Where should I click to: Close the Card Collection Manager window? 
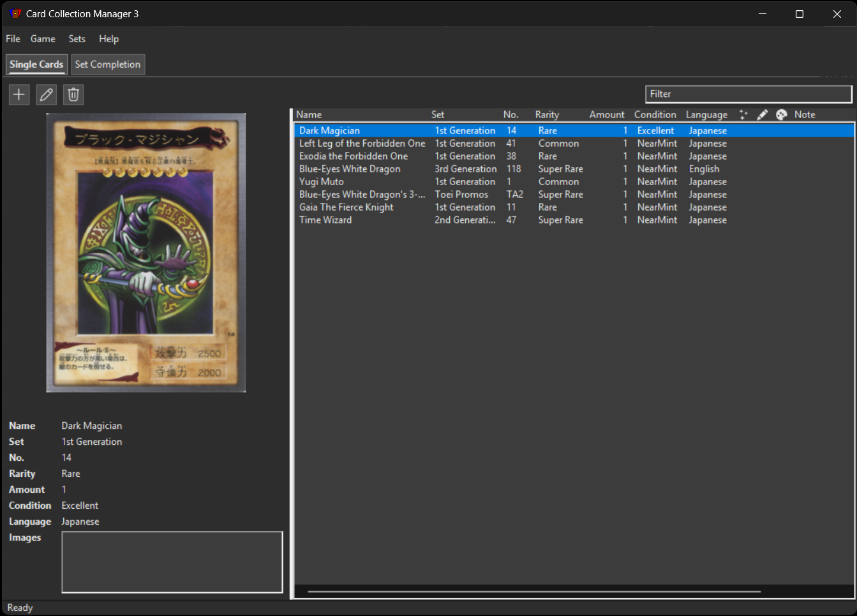837,13
